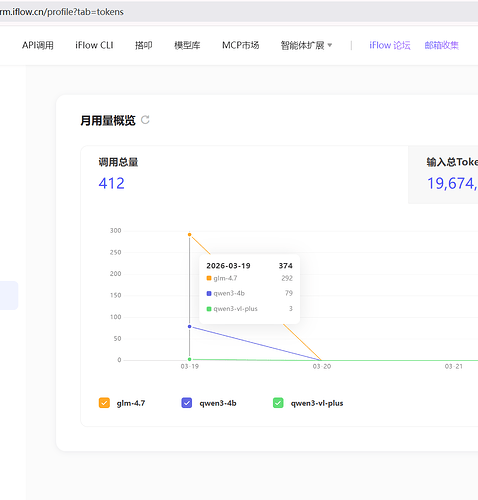The image size is (478, 500).
Task: Click the green qwen3-vl-plus data point
Action: click(x=189, y=359)
